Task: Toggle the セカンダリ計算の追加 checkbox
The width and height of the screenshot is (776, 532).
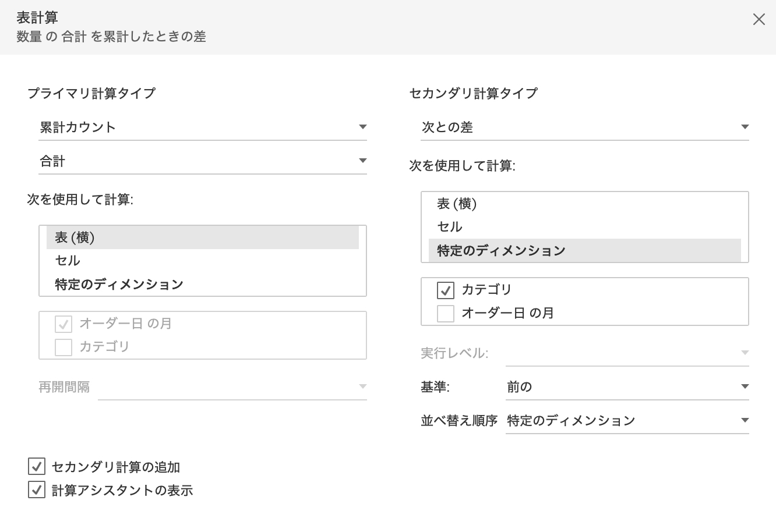Action: 37,467
